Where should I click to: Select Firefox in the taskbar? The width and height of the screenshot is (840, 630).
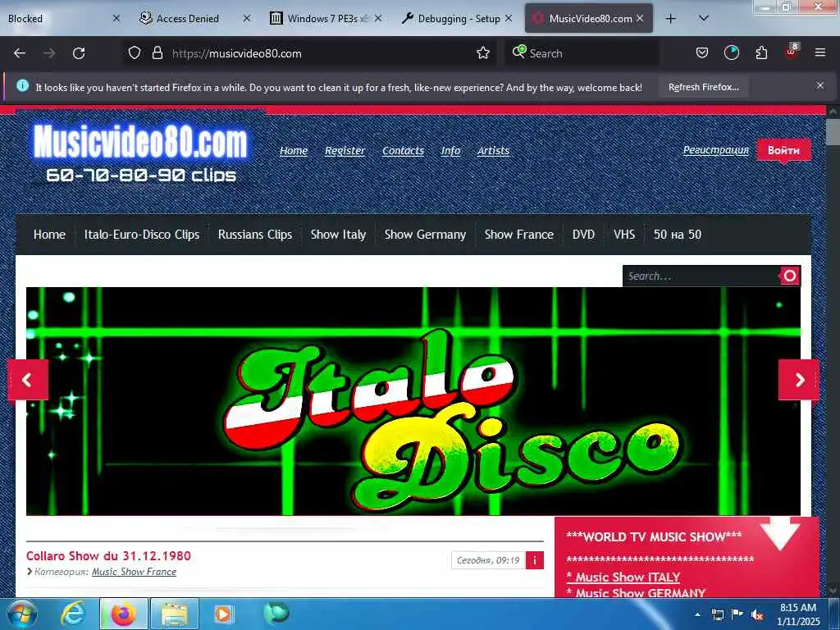click(x=123, y=614)
